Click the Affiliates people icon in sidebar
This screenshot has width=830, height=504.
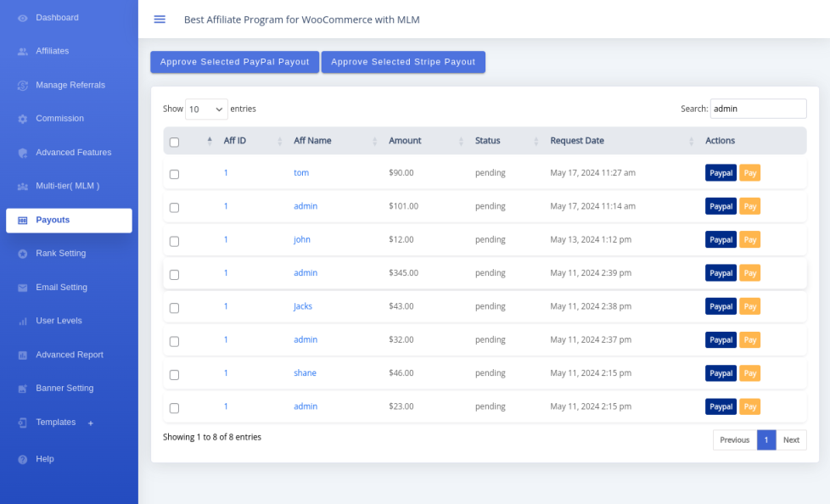[x=23, y=52]
